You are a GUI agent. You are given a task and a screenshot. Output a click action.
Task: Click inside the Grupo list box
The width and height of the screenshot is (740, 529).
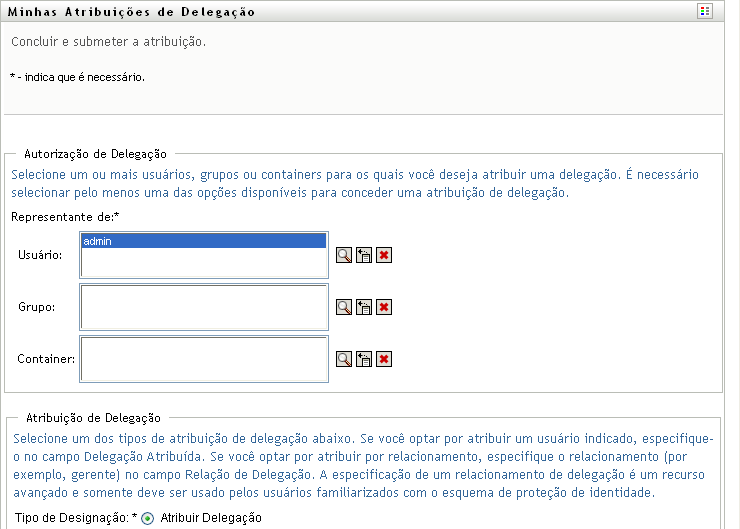pos(204,307)
